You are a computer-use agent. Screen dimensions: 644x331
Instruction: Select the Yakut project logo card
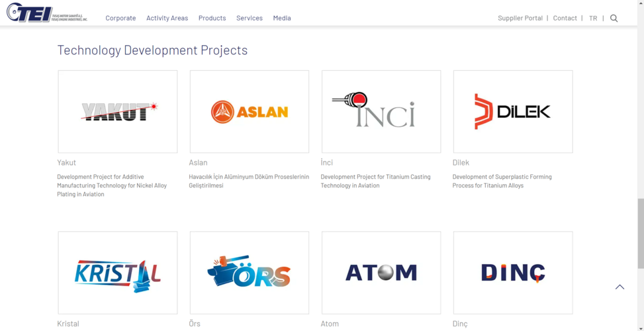click(x=118, y=112)
